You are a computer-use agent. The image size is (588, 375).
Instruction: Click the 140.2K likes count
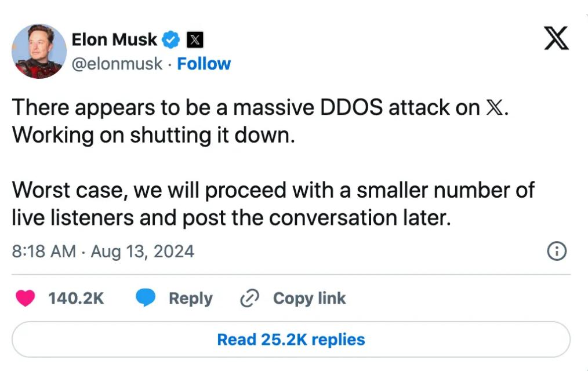click(76, 298)
